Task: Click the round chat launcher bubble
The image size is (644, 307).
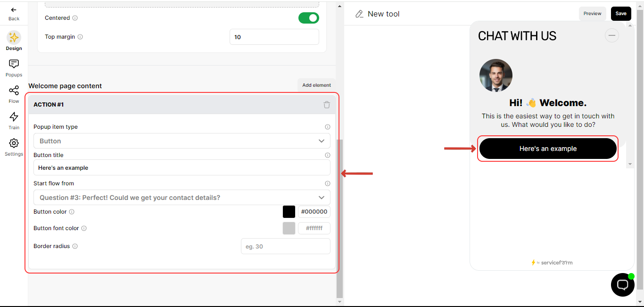Action: [622, 285]
